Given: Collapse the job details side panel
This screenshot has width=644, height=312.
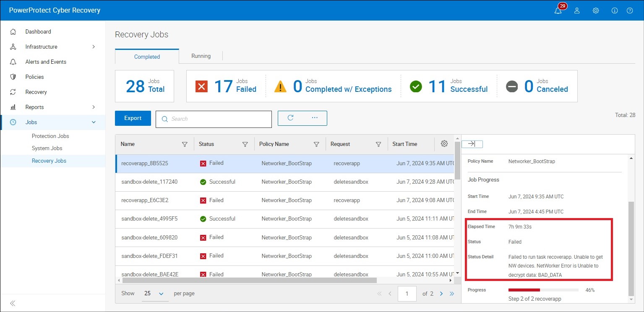Looking at the screenshot, I should pos(472,143).
